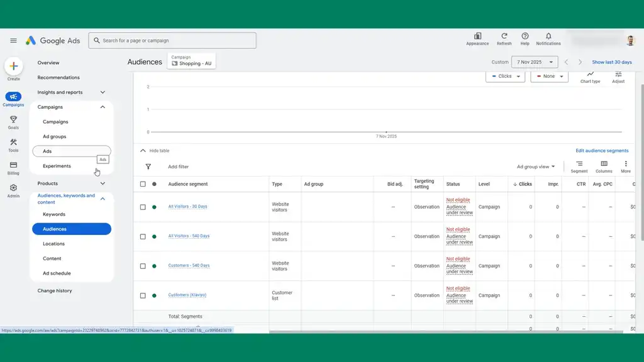
Task: Tick checkbox for All Visitors - 30 Days
Action: (x=143, y=207)
